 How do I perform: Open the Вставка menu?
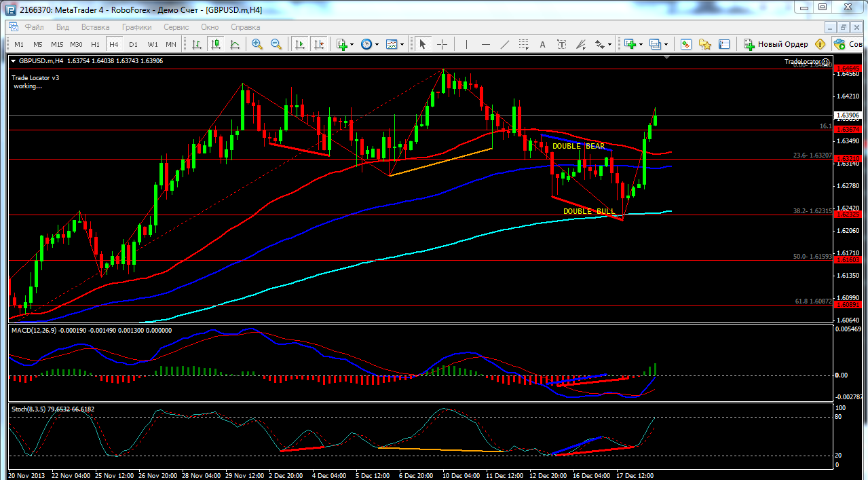pos(95,27)
